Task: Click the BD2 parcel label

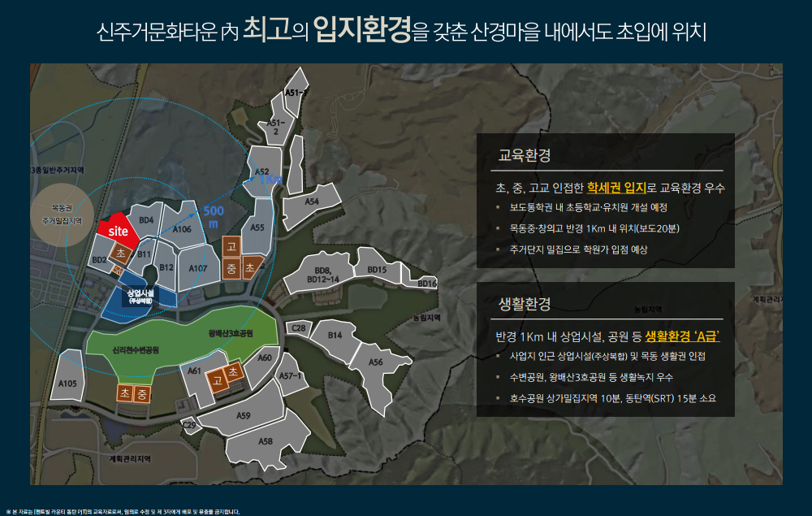Action: click(99, 259)
